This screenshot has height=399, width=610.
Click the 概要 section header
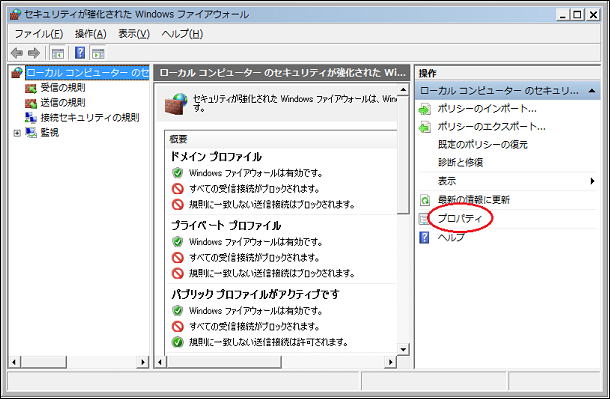(x=178, y=139)
